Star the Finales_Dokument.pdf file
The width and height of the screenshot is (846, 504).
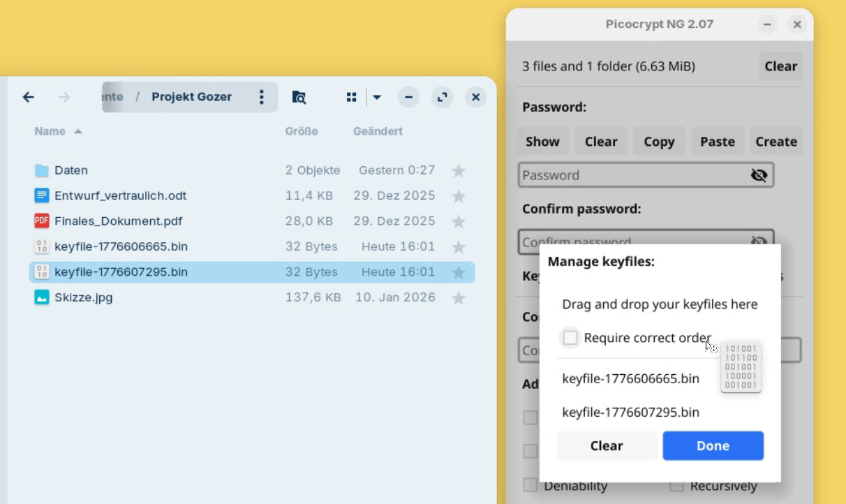click(x=459, y=222)
